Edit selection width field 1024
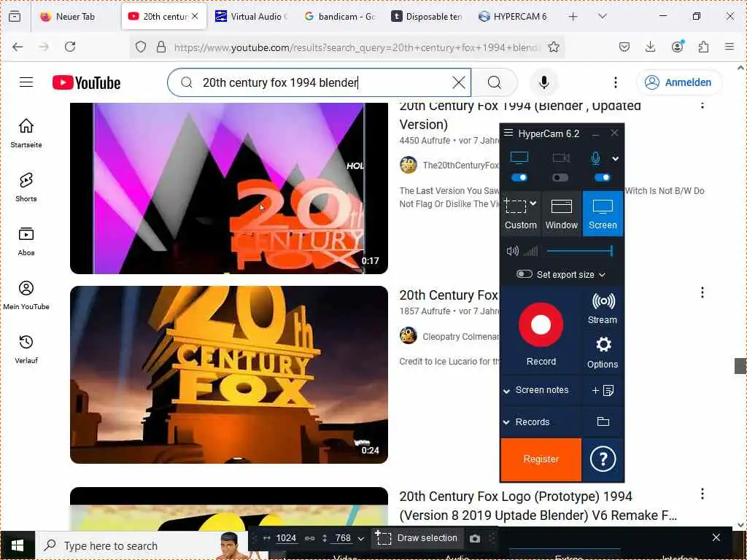This screenshot has height=560, width=747. tap(286, 538)
